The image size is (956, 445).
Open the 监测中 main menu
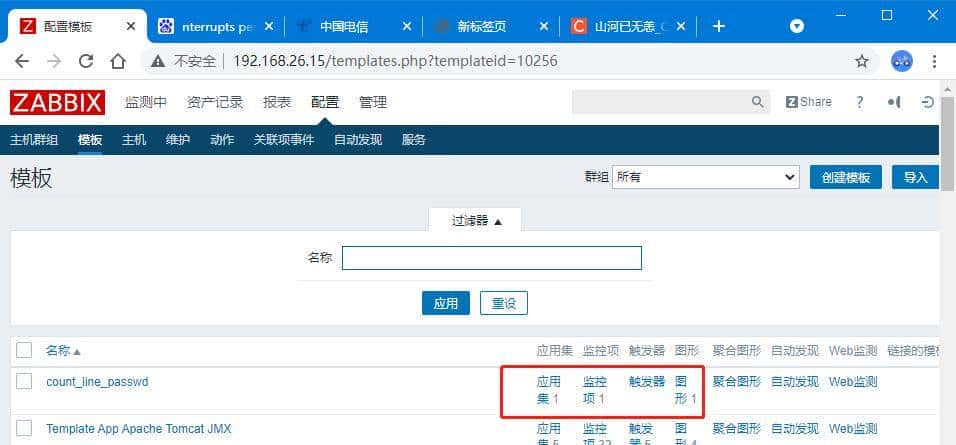(146, 102)
